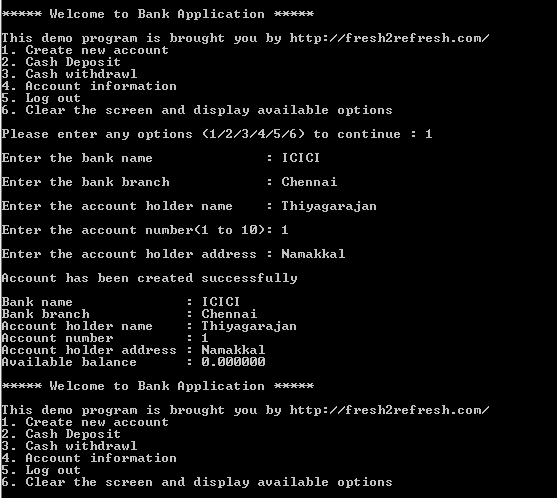Click the options prompt entered value 1

coord(428,134)
